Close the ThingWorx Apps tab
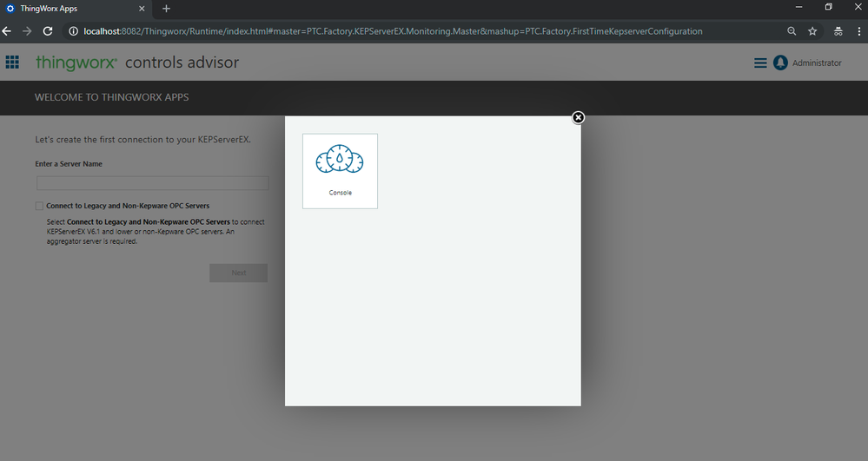Viewport: 868px width, 461px height. click(x=142, y=9)
